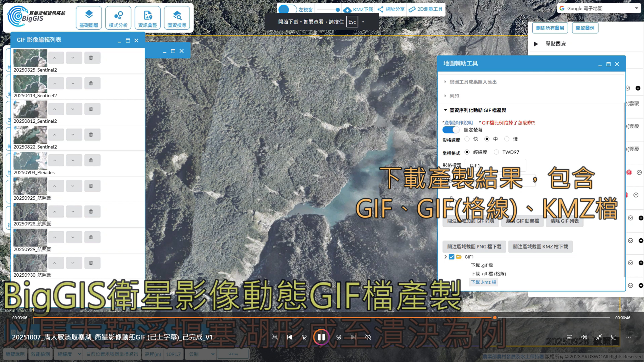644x362 pixels.
Task: Click the 20250812_Sentinel2 thumbnail
Action: coord(30,109)
